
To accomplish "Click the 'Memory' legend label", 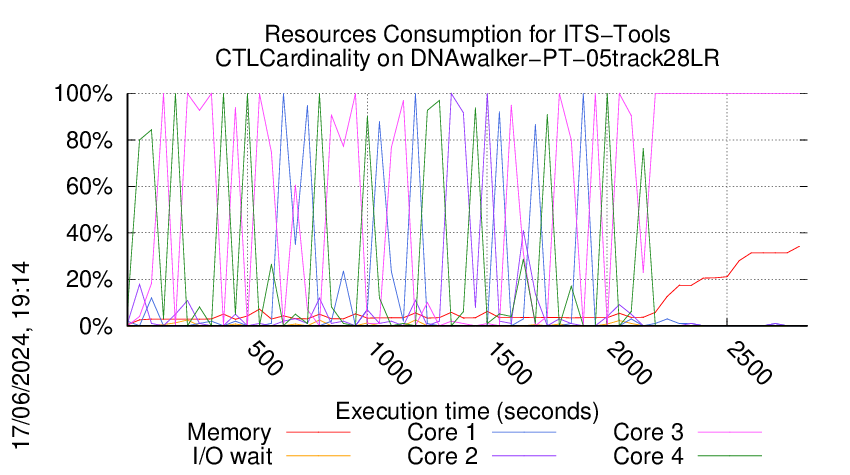I will pyautogui.click(x=229, y=433).
